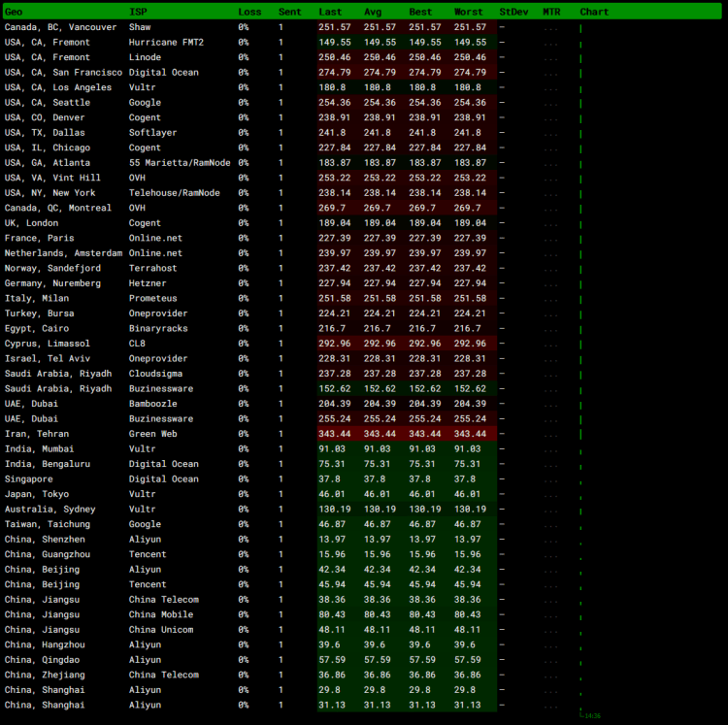Open MTR dots for Iran Tehran row
This screenshot has height=725, width=728.
pos(550,434)
